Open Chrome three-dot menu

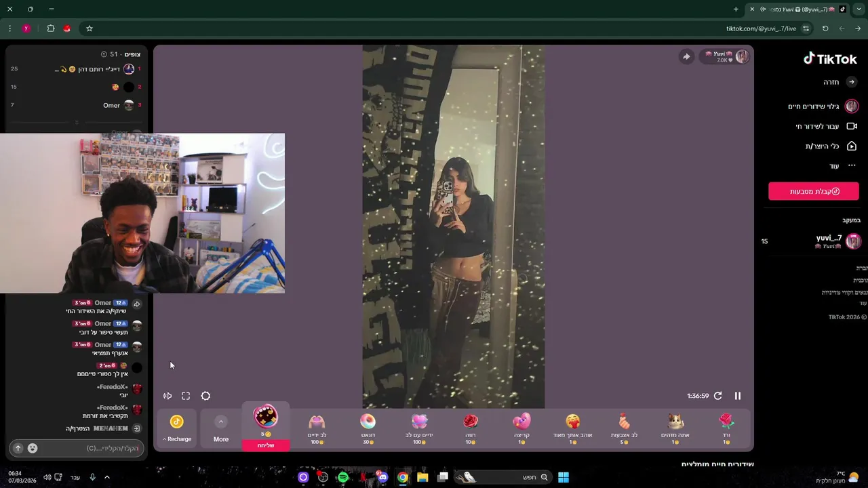tap(9, 28)
